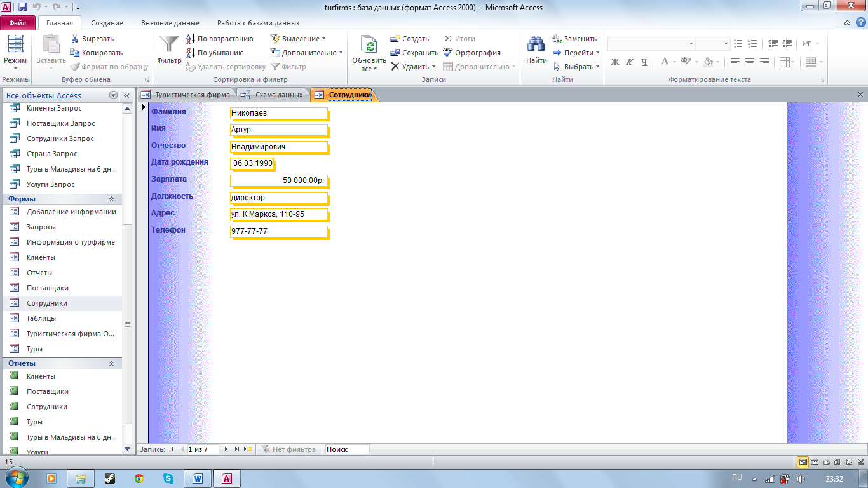Click the Фамилия field with Николаев

pyautogui.click(x=278, y=113)
